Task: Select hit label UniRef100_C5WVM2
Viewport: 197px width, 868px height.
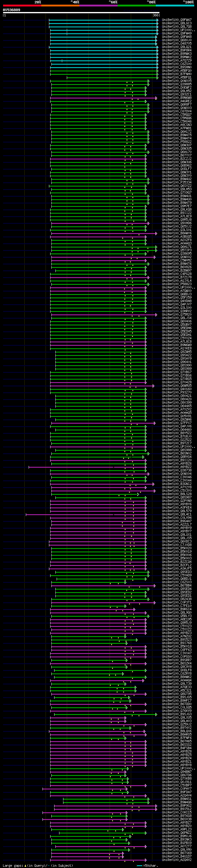Action: (177, 260)
